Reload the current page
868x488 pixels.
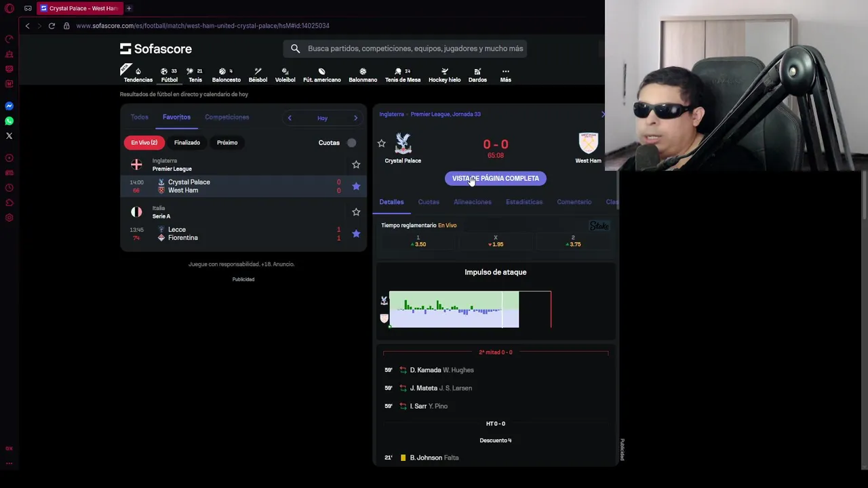[x=52, y=26]
